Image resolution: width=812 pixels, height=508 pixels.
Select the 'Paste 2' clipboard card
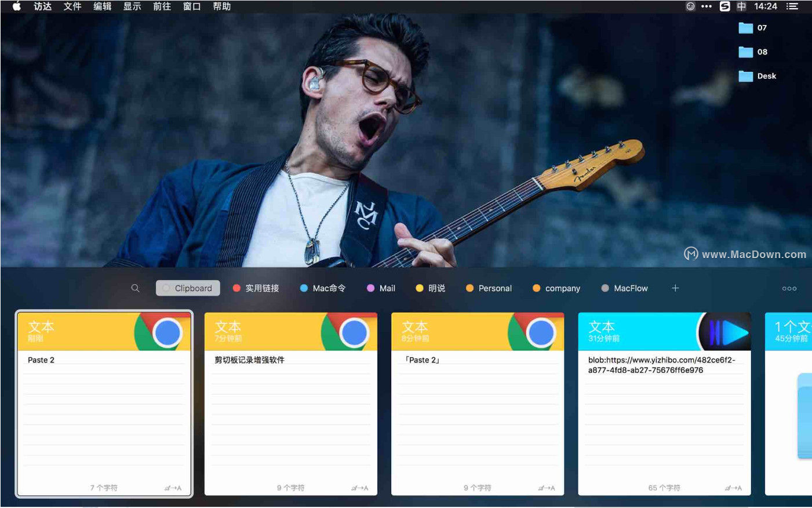pyautogui.click(x=104, y=404)
